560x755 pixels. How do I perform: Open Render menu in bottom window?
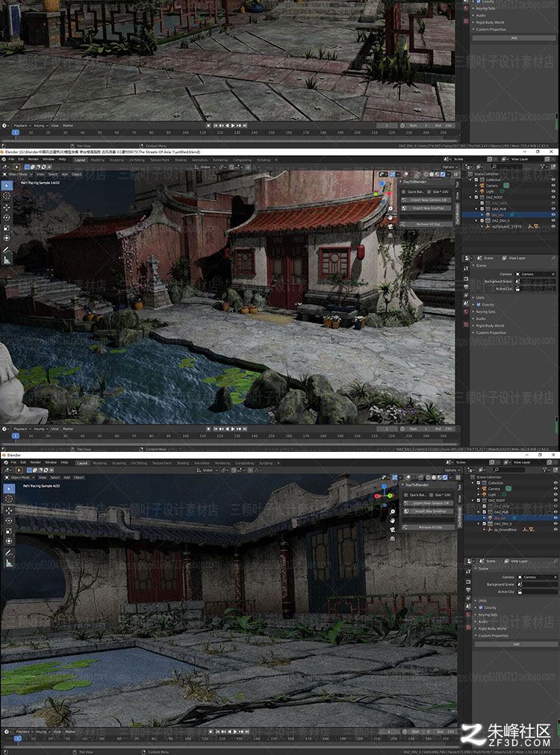coord(36,463)
